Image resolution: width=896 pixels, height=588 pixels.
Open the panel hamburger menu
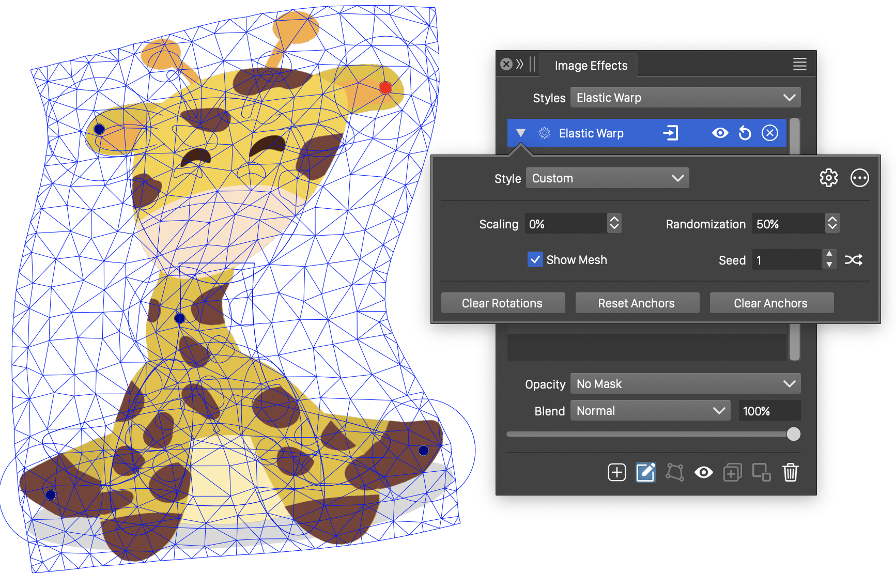(x=799, y=65)
